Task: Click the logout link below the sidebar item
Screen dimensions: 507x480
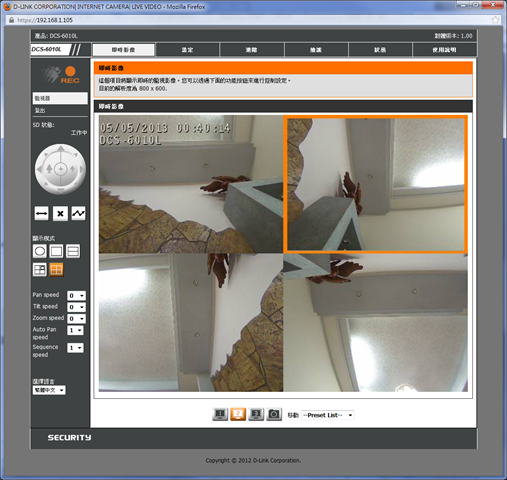Action: click(40, 110)
